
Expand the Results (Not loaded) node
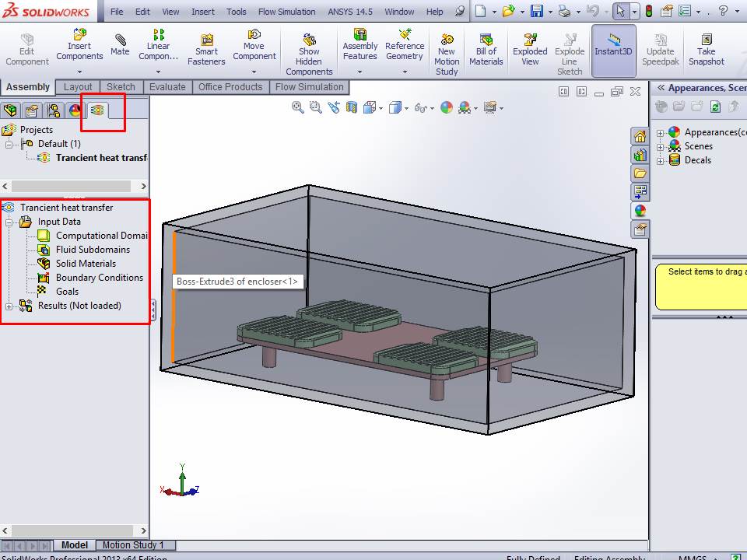(x=9, y=306)
